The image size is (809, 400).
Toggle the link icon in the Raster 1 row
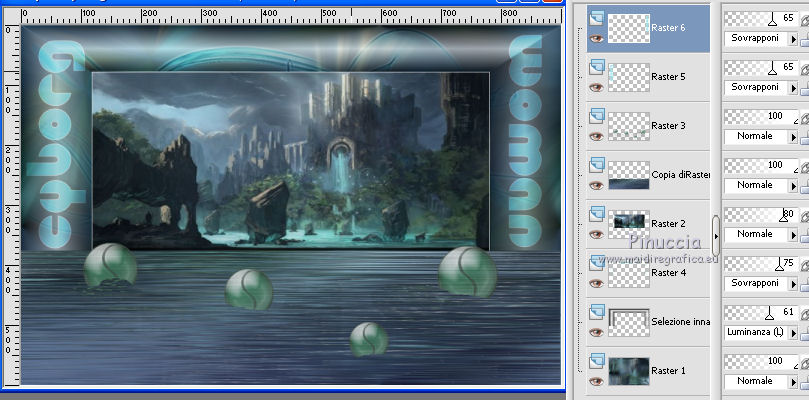[x=804, y=364]
